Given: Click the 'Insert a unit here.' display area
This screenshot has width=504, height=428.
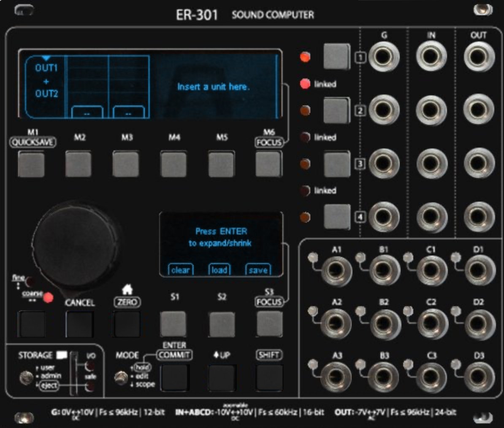Looking at the screenshot, I should 213,87.
